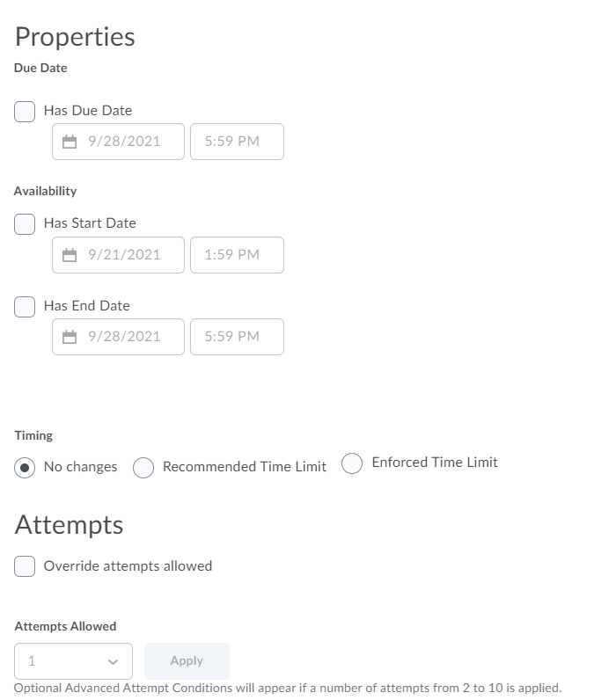The image size is (594, 700).
Task: Click the end time 5:59 PM field
Action: click(237, 337)
